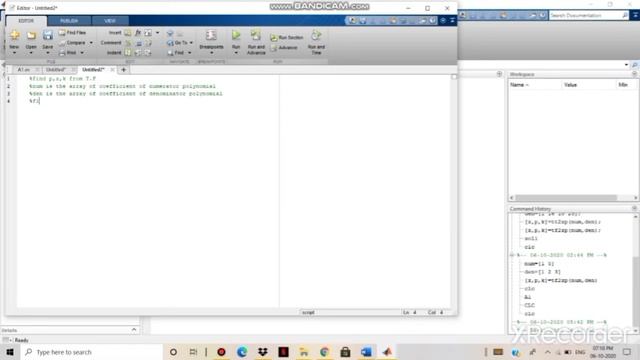Select the first Untitled file tab
The image size is (640, 360).
(x=56, y=69)
